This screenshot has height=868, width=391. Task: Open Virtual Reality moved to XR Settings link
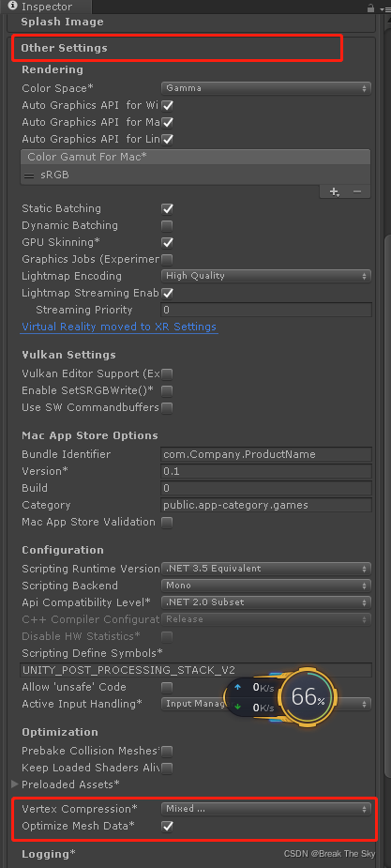point(119,327)
